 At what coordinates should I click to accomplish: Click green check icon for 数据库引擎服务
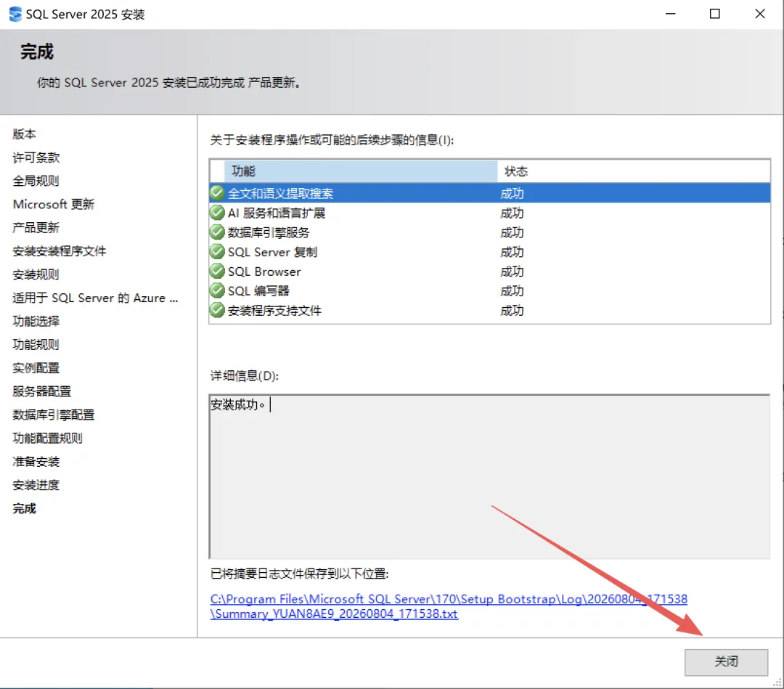click(217, 232)
